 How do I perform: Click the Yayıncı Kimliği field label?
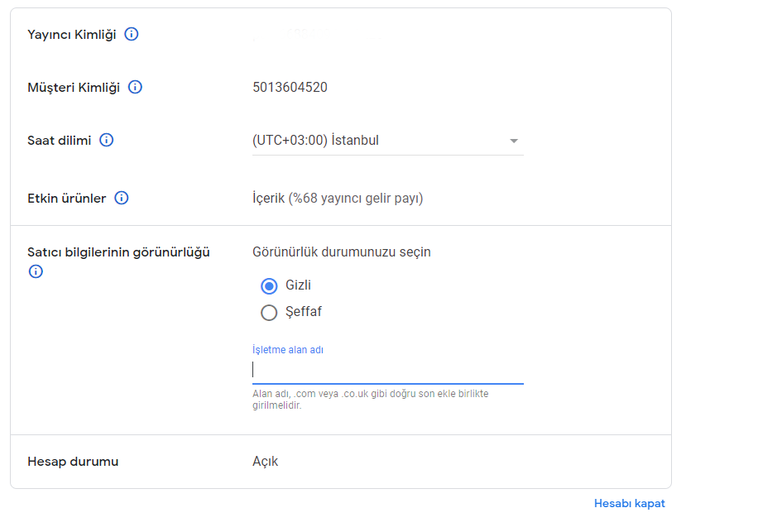tap(71, 35)
